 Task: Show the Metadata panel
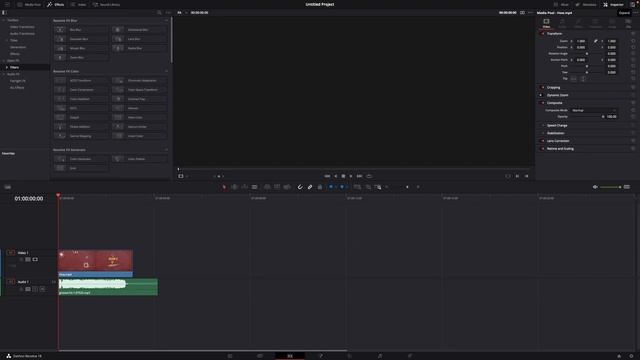click(586, 4)
